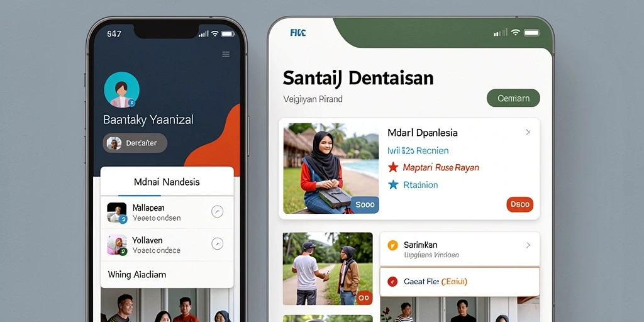Click the Wi-Fi icon on the dark phone
644x322 pixels.
[215, 34]
